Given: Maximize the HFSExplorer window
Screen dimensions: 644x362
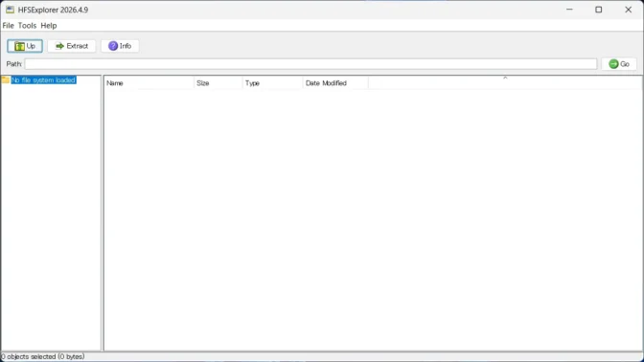Looking at the screenshot, I should (599, 10).
